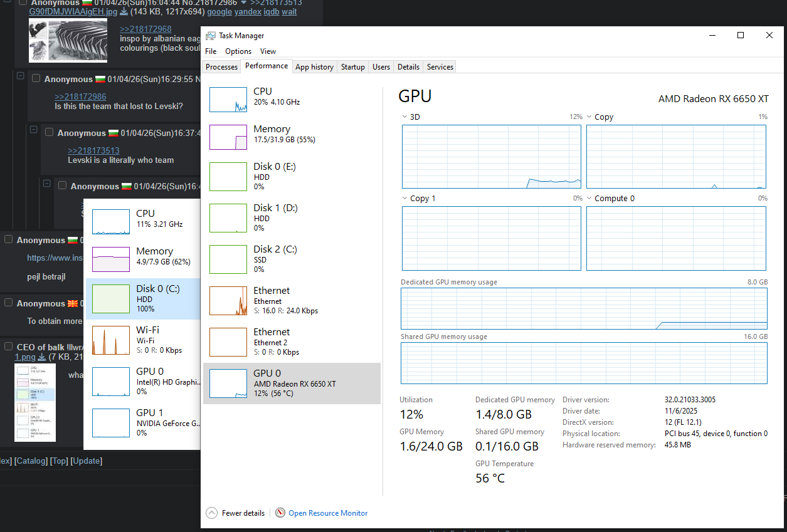Open the google reverse image search link
Viewport: 787px width, 532px height.
(219, 12)
